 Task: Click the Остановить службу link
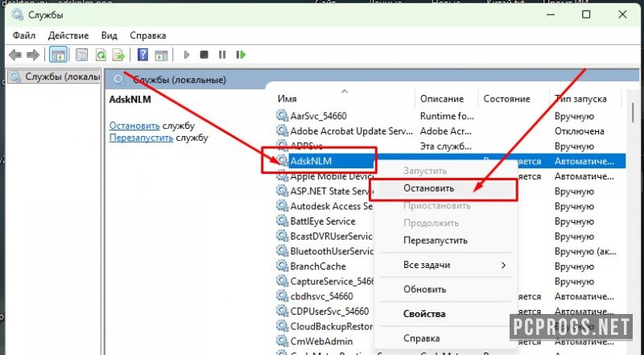134,126
